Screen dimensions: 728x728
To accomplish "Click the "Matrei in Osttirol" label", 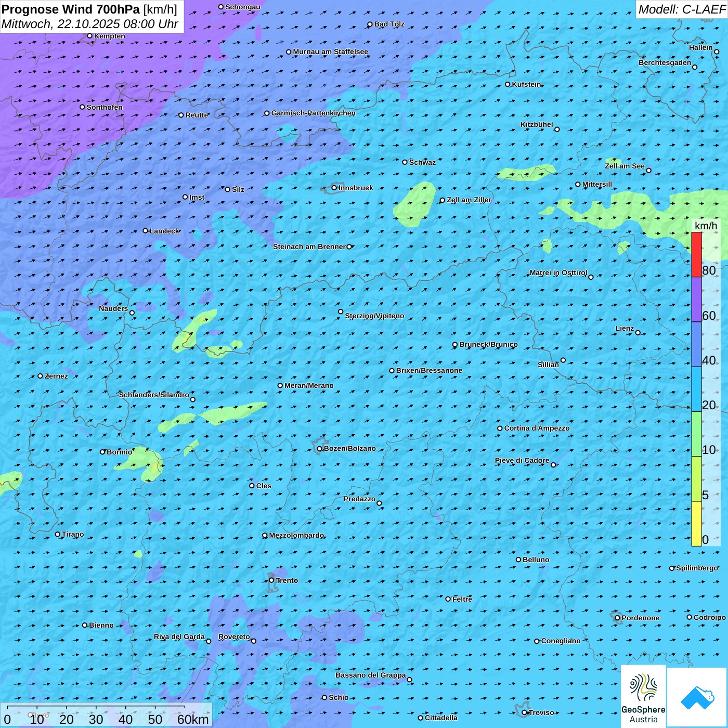I will point(558,272).
